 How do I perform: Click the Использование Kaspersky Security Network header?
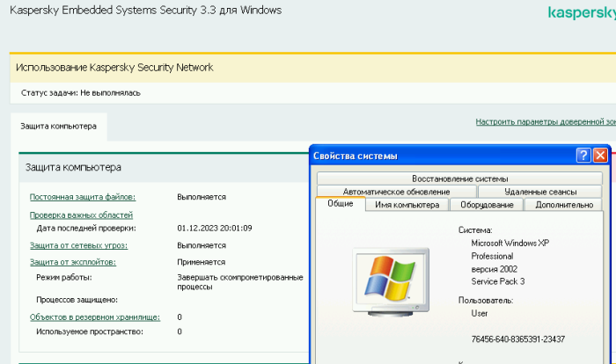click(x=115, y=67)
